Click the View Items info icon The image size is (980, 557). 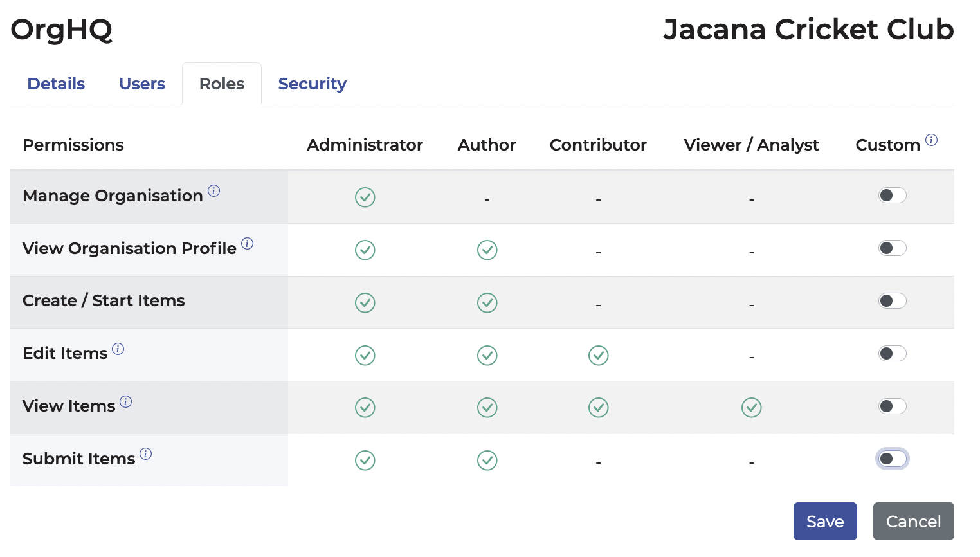[126, 402]
